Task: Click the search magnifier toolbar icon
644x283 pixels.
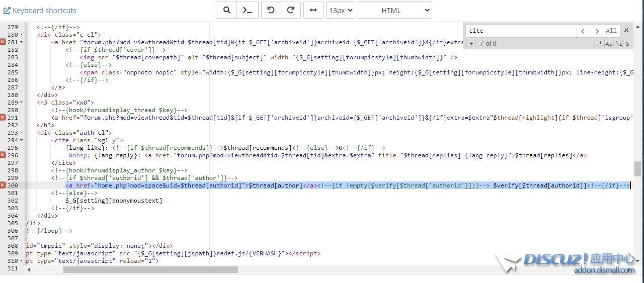Action: [227, 10]
